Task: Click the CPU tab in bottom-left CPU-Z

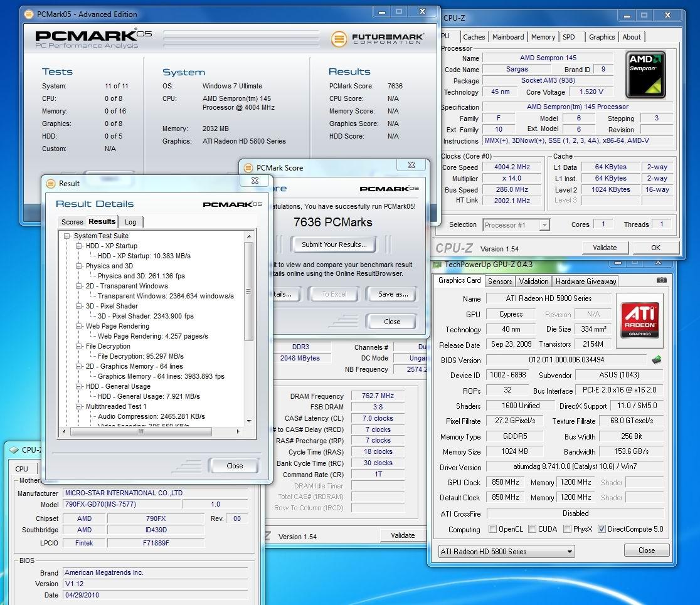Action: click(x=21, y=469)
